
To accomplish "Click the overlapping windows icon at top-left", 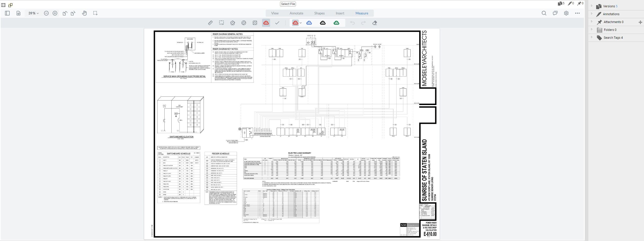I will pyautogui.click(x=10, y=5).
